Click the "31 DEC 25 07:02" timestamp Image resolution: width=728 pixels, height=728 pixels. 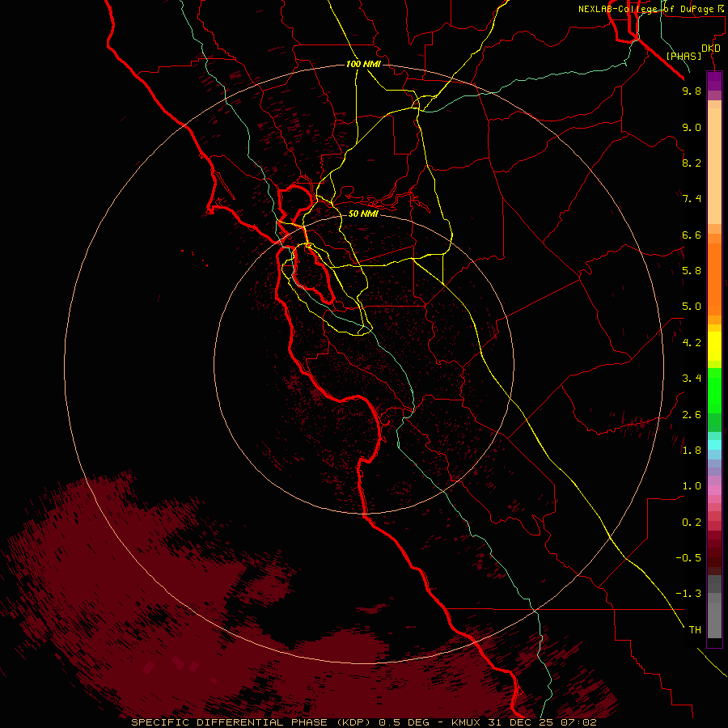[542, 722]
